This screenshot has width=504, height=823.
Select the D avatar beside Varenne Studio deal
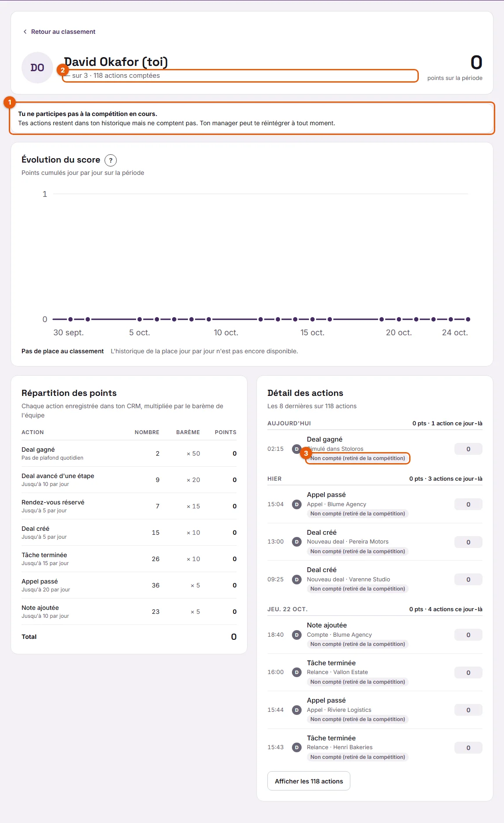click(x=297, y=580)
